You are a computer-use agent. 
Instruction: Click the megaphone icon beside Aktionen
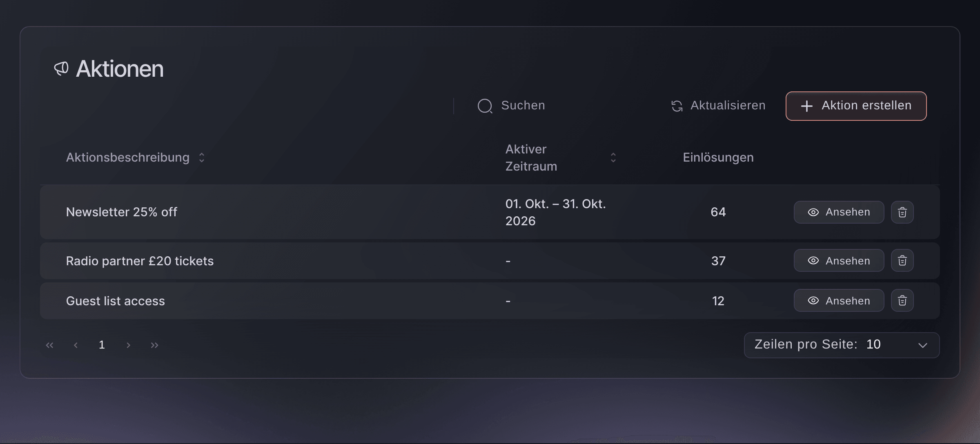click(61, 69)
